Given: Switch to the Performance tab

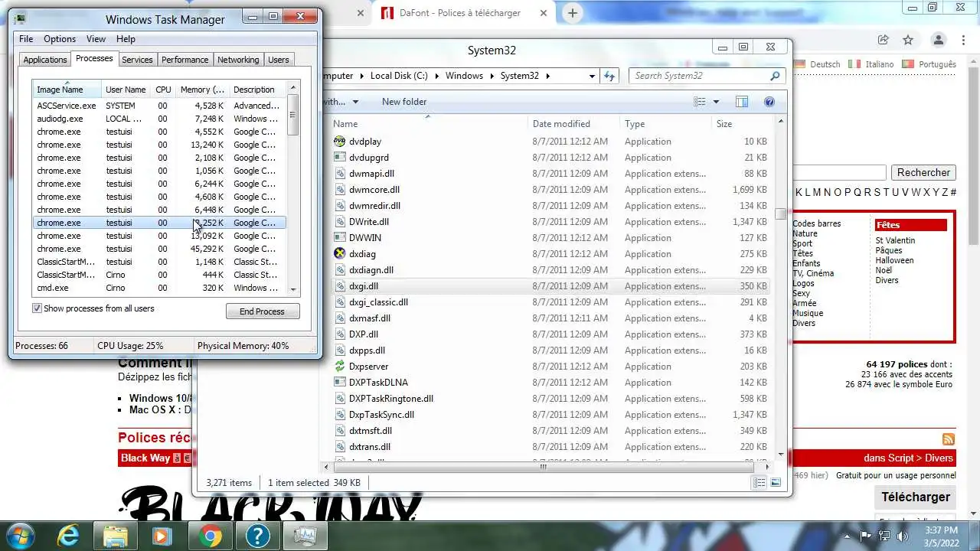Looking at the screenshot, I should [x=185, y=60].
